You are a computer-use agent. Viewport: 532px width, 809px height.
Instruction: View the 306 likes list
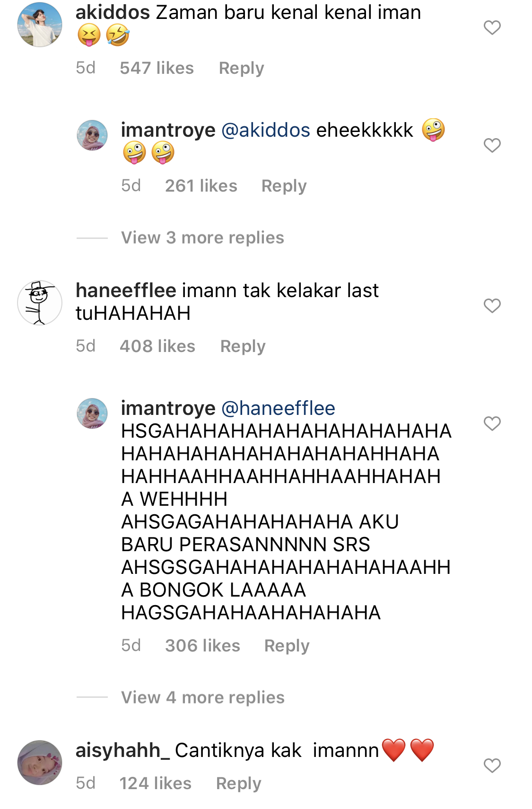202,646
